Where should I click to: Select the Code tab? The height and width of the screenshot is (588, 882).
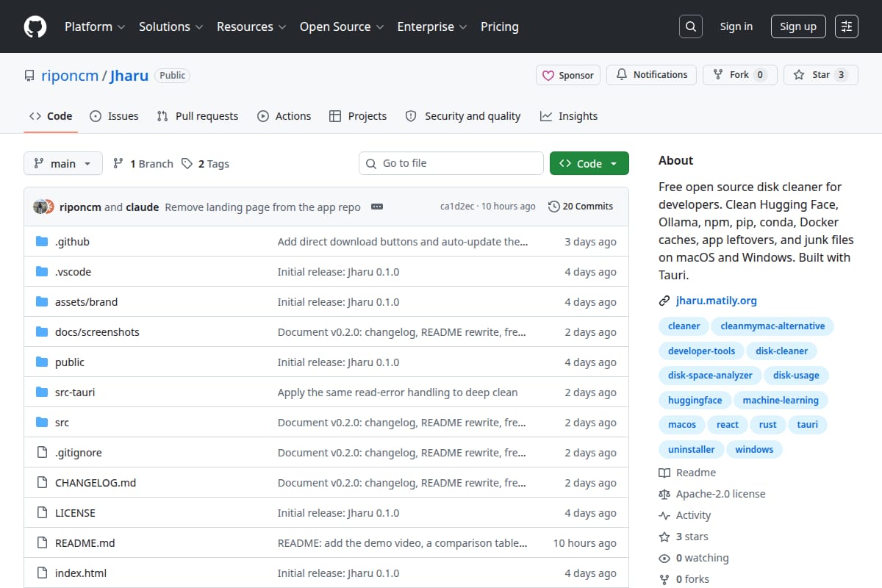(x=51, y=116)
